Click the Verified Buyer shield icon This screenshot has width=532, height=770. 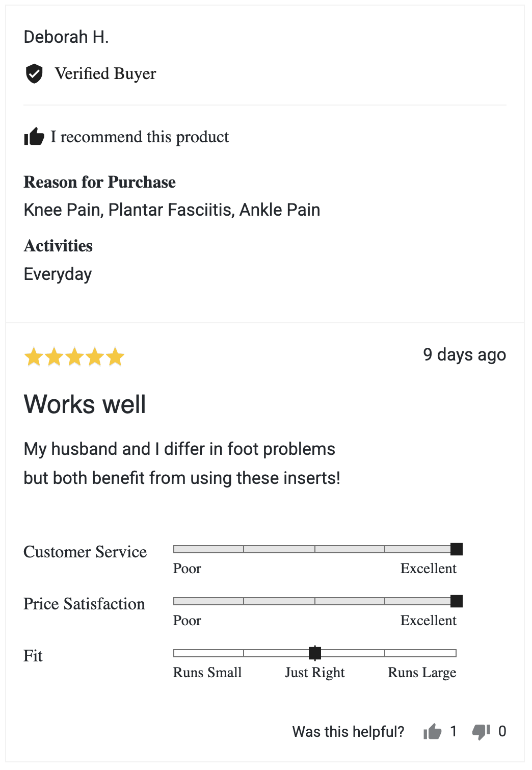pos(34,73)
